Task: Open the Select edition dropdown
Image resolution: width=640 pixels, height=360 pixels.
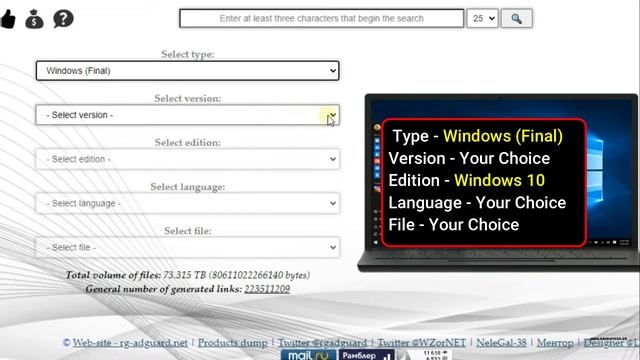Action: tap(187, 159)
